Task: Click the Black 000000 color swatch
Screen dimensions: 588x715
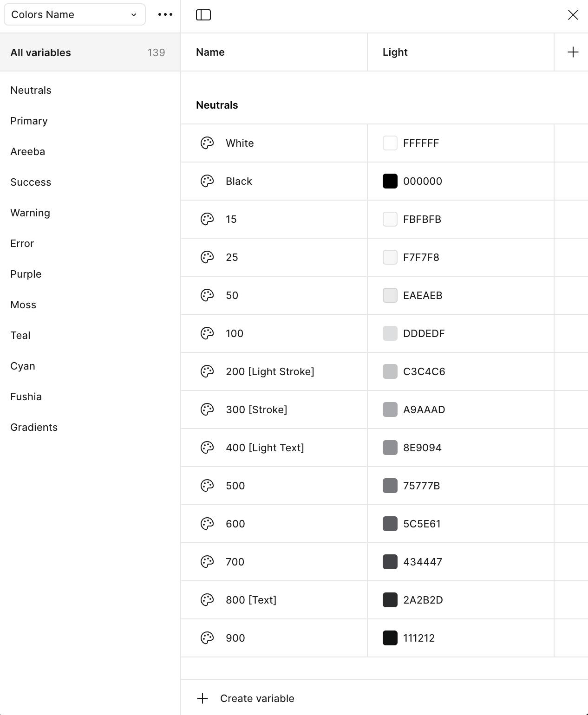Action: point(390,181)
